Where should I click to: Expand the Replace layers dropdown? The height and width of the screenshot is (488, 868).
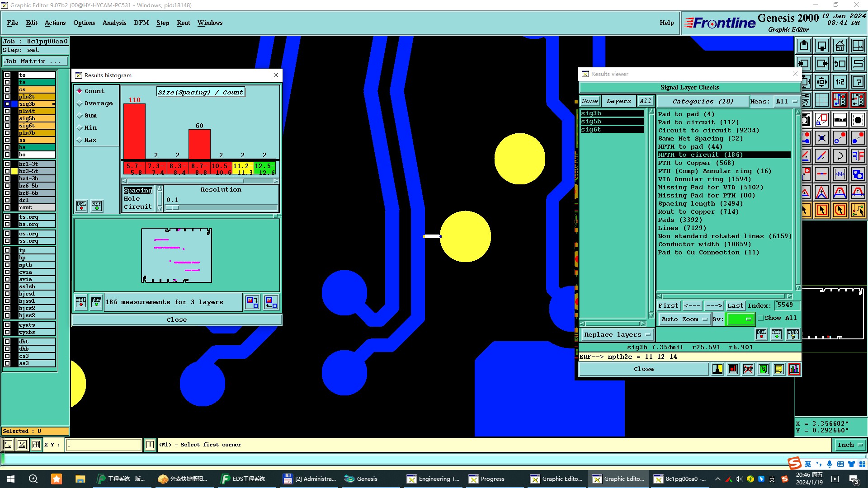point(616,335)
